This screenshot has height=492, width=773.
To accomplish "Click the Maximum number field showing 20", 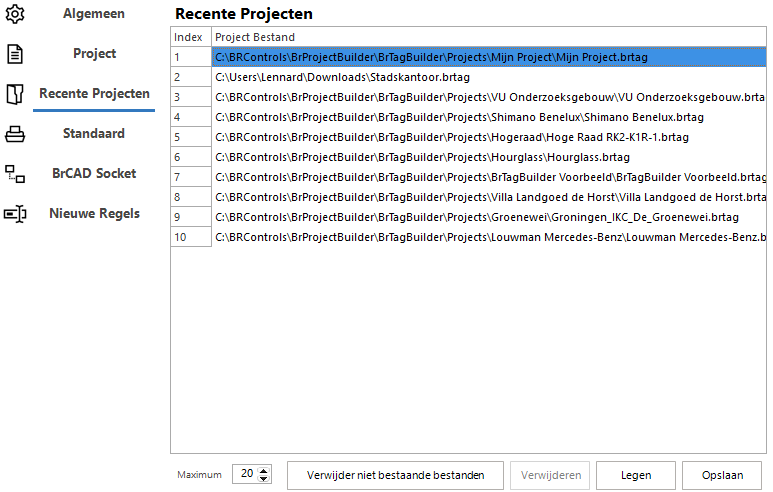I will coord(246,474).
